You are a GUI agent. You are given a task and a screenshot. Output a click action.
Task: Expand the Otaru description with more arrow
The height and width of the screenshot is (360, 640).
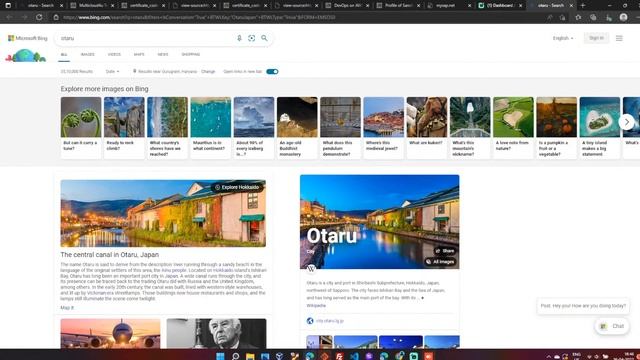point(422,298)
